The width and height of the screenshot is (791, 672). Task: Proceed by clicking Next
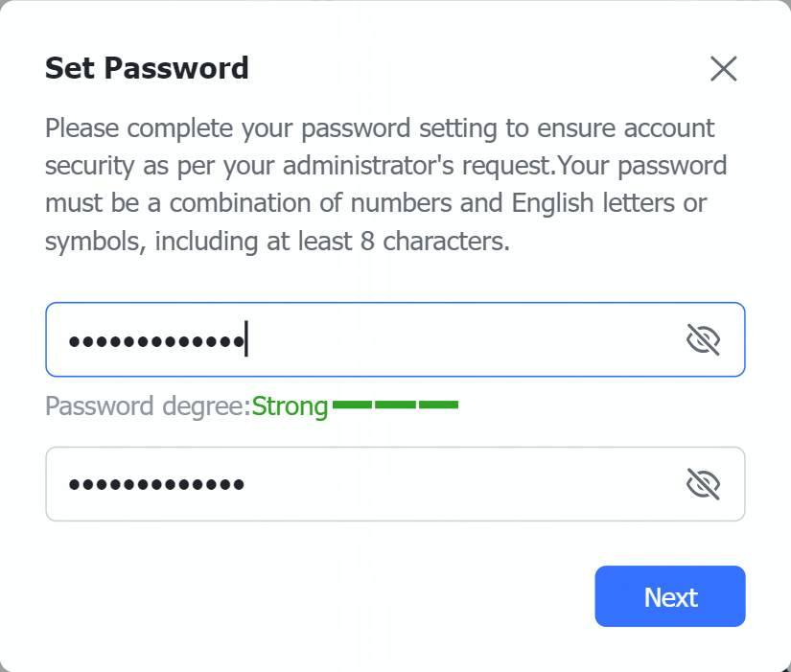click(669, 596)
